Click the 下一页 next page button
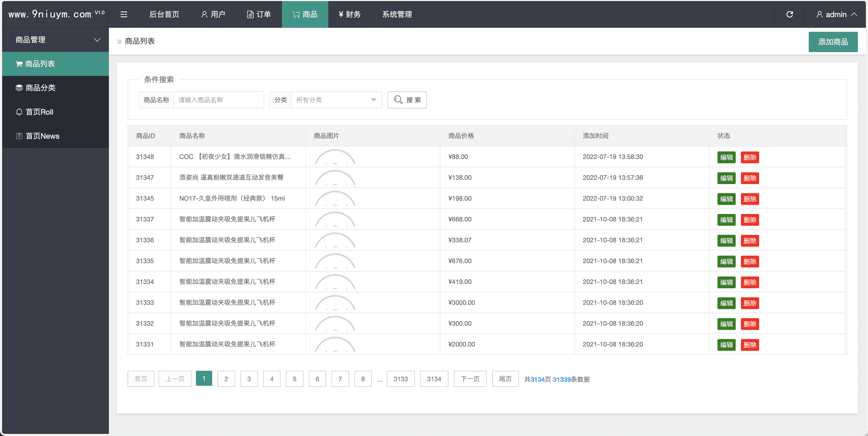The height and width of the screenshot is (436, 868). tap(470, 379)
